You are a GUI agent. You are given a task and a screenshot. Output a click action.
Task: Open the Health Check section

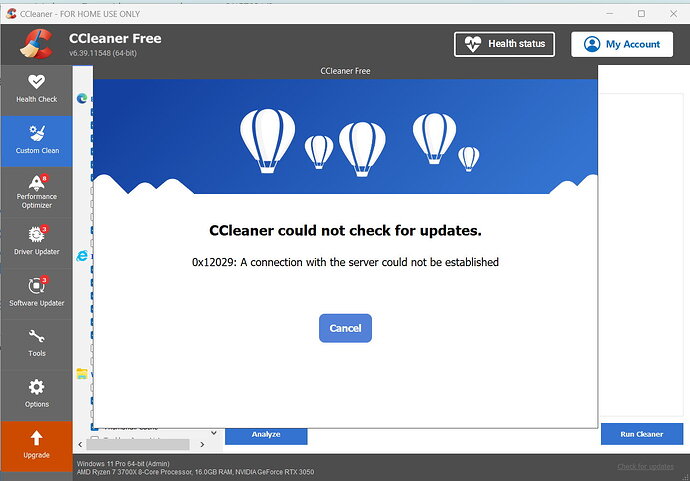(x=36, y=88)
